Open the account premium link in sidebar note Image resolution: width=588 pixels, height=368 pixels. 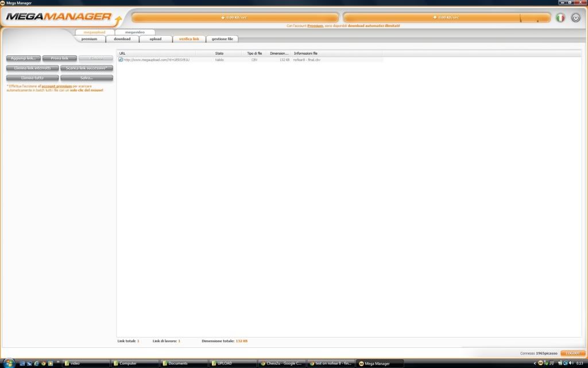[x=57, y=86]
